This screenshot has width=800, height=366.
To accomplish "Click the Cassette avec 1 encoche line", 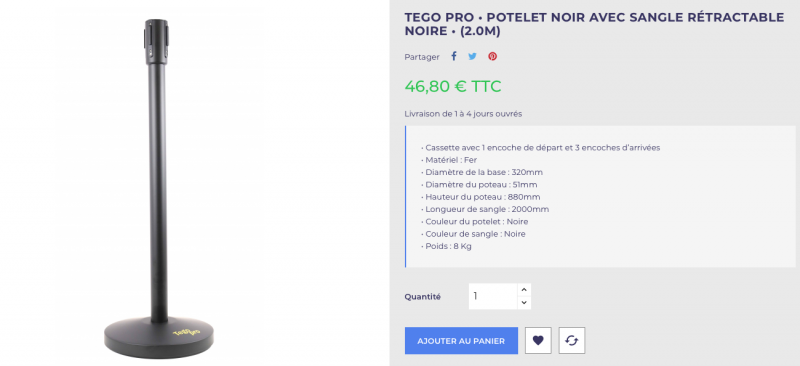I will (x=540, y=148).
